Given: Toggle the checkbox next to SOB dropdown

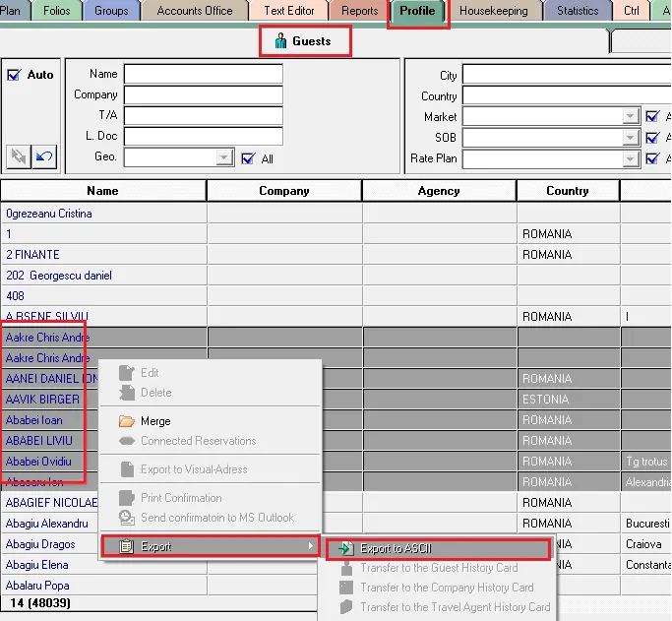Looking at the screenshot, I should click(652, 138).
